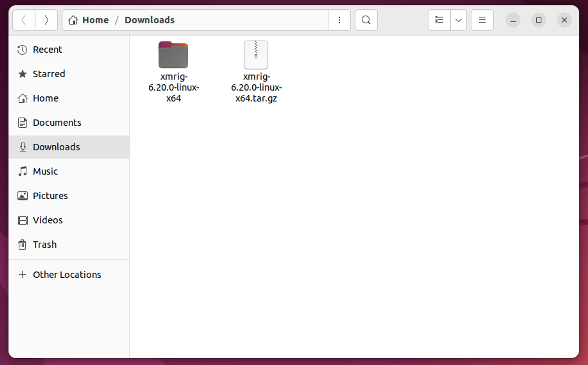Viewport: 588px width, 365px height.
Task: Open Trash in sidebar
Action: tap(44, 244)
